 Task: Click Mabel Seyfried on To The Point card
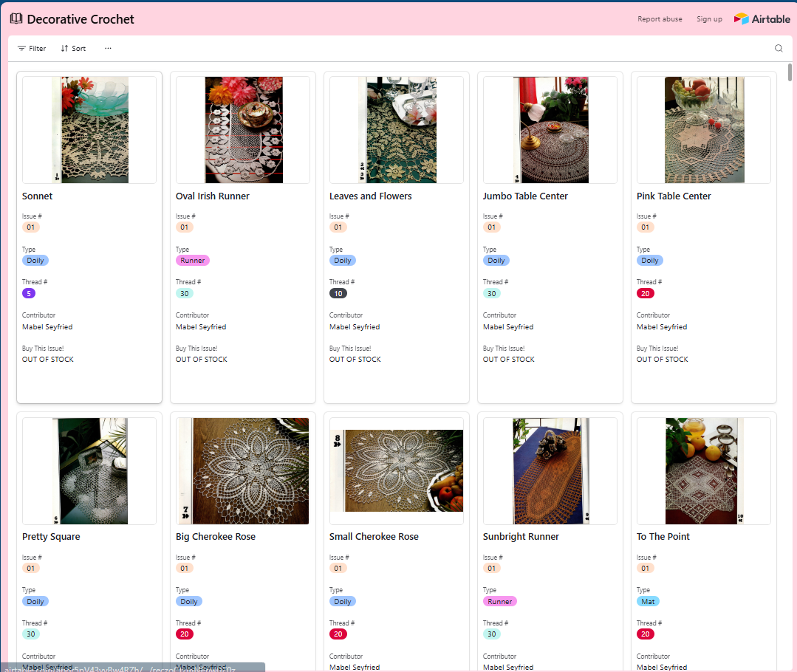(662, 667)
